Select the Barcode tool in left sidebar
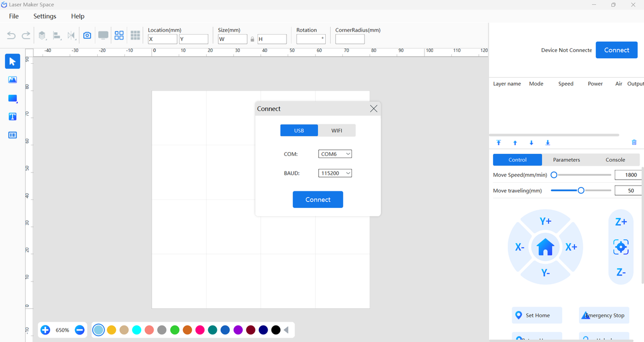 (13, 135)
